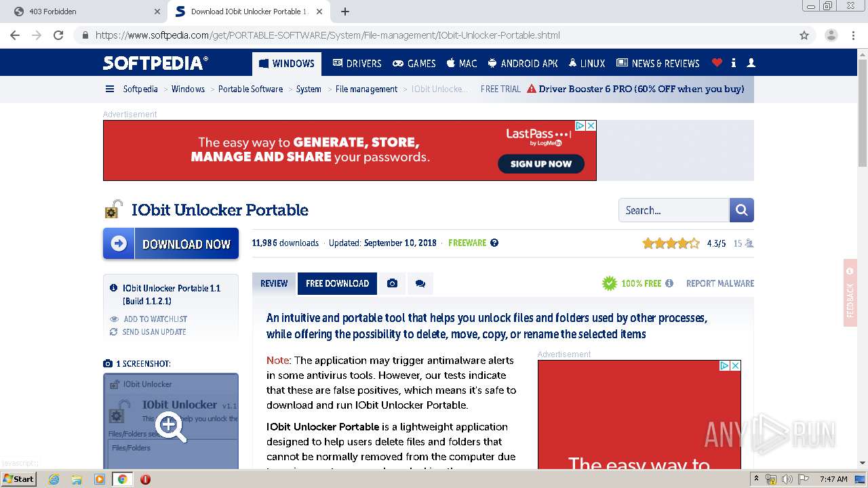
Task: Click the AdChoices icon on the LastPass banner
Action: point(580,125)
